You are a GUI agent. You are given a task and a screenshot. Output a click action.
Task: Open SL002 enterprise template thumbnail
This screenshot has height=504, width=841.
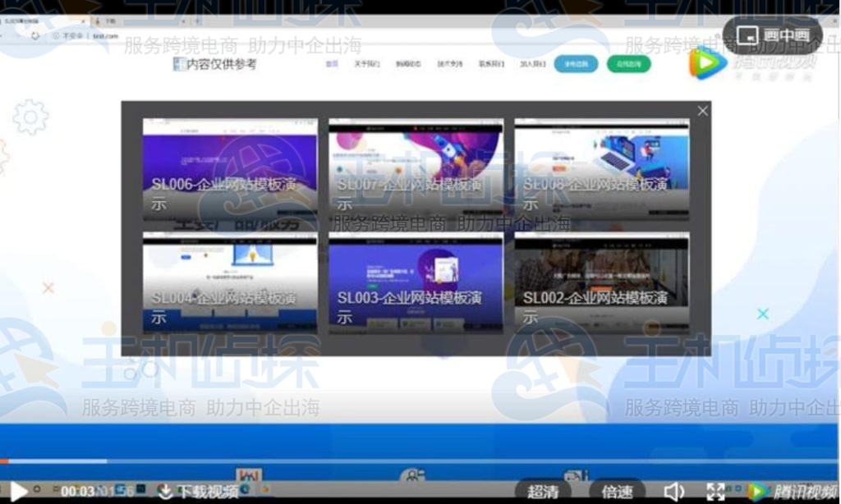pyautogui.click(x=601, y=282)
